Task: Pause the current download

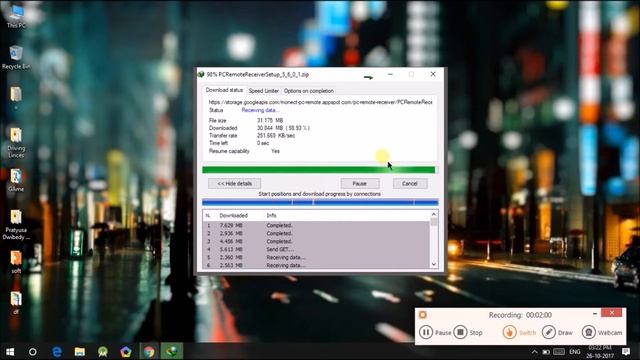Action: [360, 184]
